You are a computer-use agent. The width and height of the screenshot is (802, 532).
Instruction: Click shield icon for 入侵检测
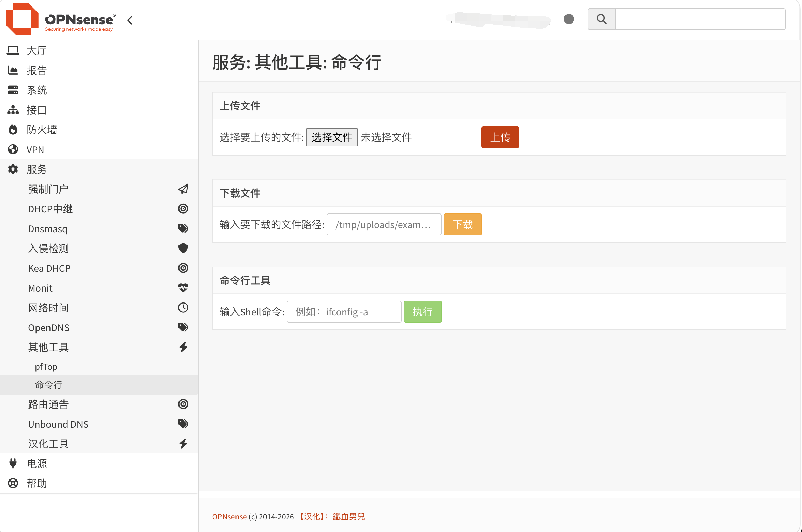183,248
